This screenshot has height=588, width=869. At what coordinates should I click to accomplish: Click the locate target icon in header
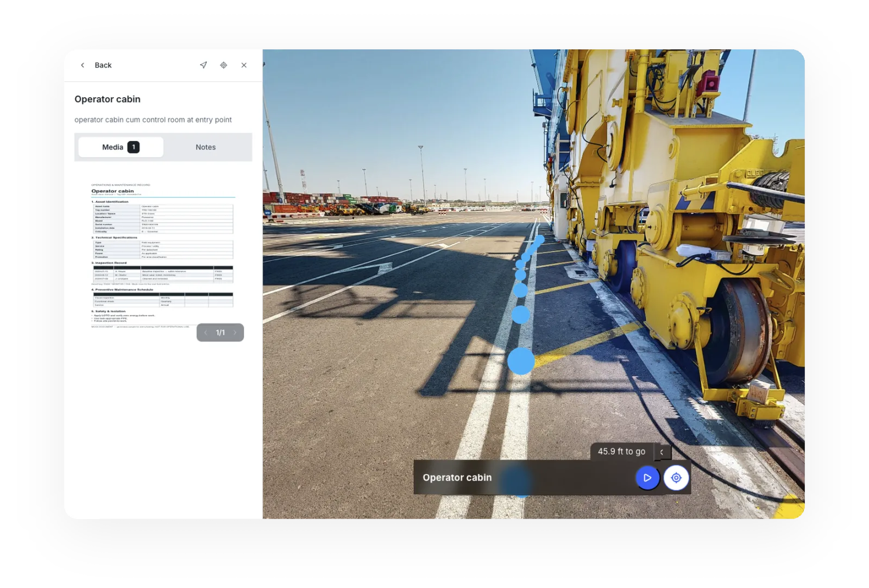pos(224,65)
